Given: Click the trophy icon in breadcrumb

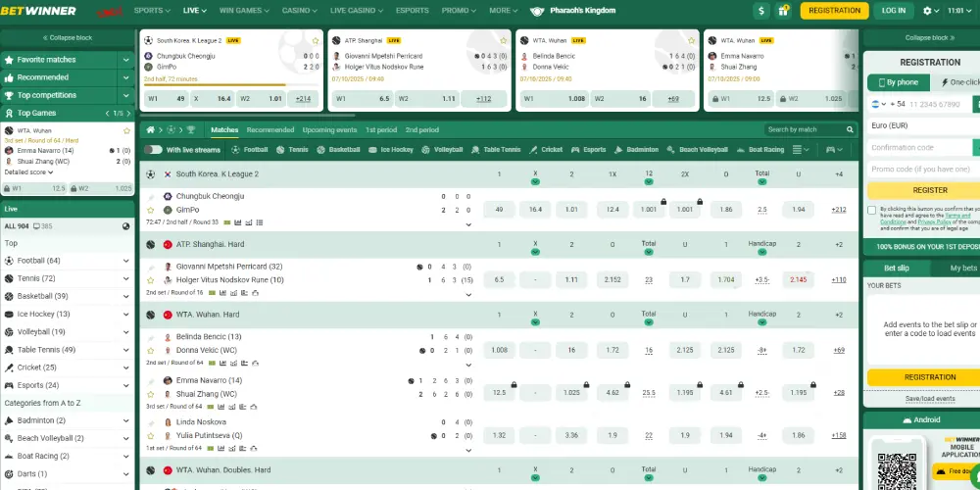Looking at the screenshot, I should [191, 130].
